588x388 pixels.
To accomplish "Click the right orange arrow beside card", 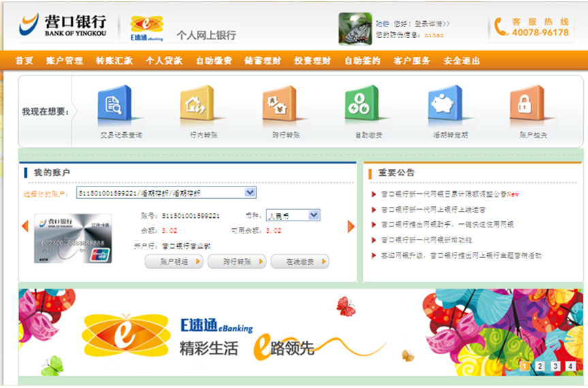I will [352, 226].
